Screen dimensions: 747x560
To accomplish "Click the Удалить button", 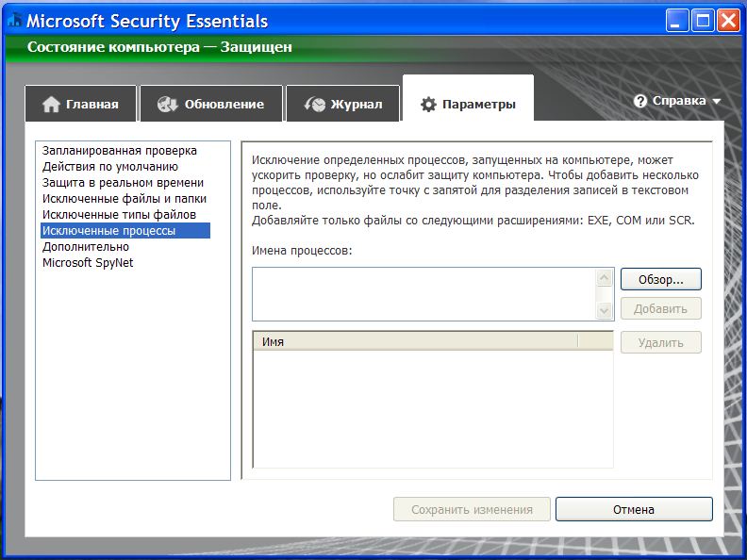I will pyautogui.click(x=661, y=342).
